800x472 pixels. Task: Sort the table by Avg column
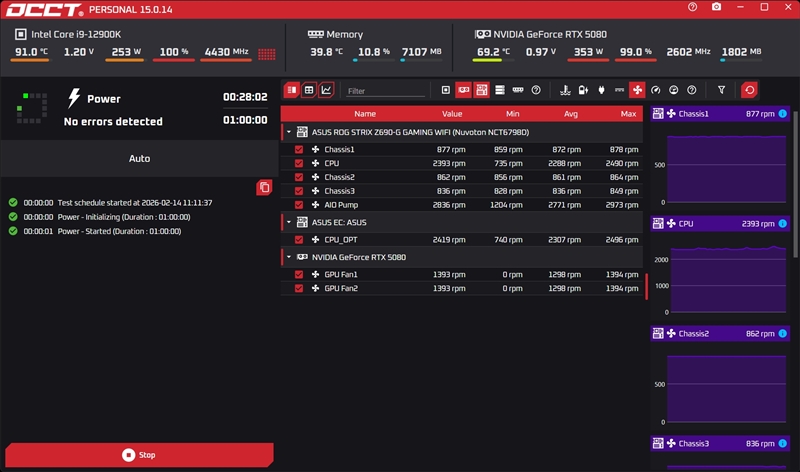click(x=570, y=114)
